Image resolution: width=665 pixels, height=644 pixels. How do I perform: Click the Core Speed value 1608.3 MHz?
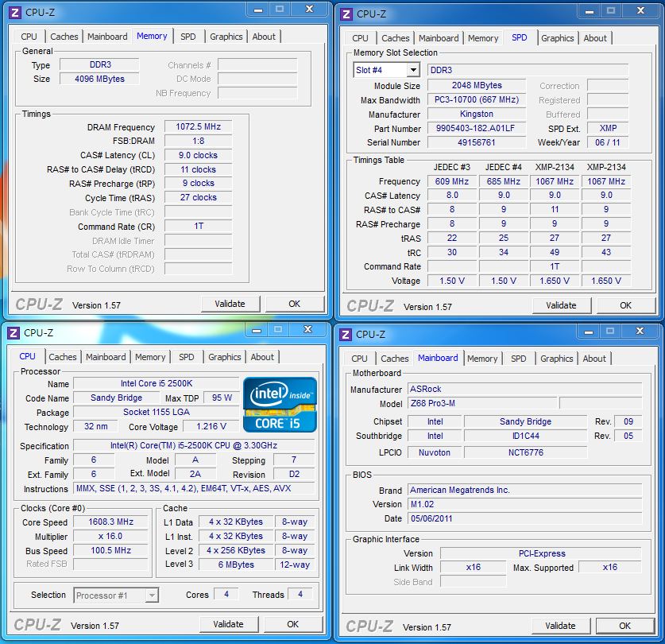110,522
